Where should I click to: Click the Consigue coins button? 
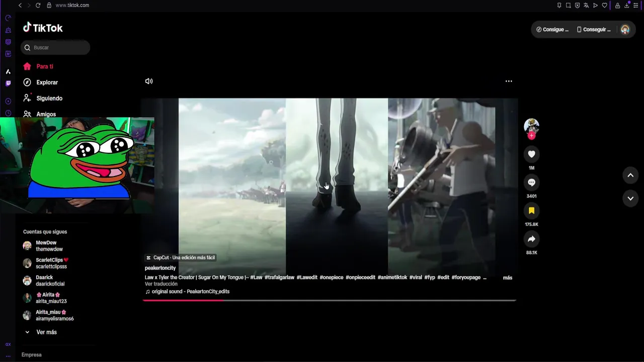point(552,30)
